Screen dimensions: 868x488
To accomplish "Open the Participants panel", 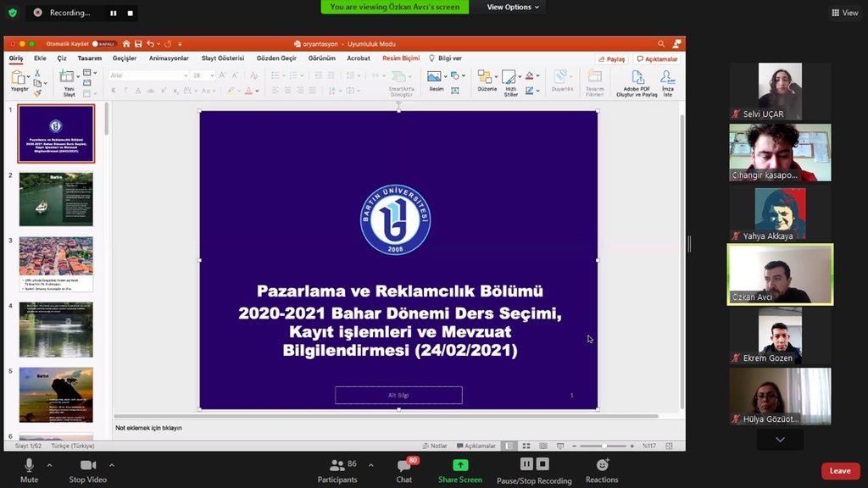I will (337, 465).
